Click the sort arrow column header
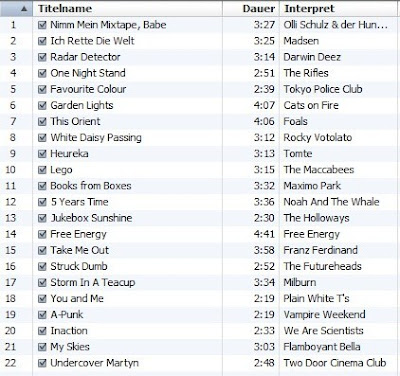 pos(16,9)
